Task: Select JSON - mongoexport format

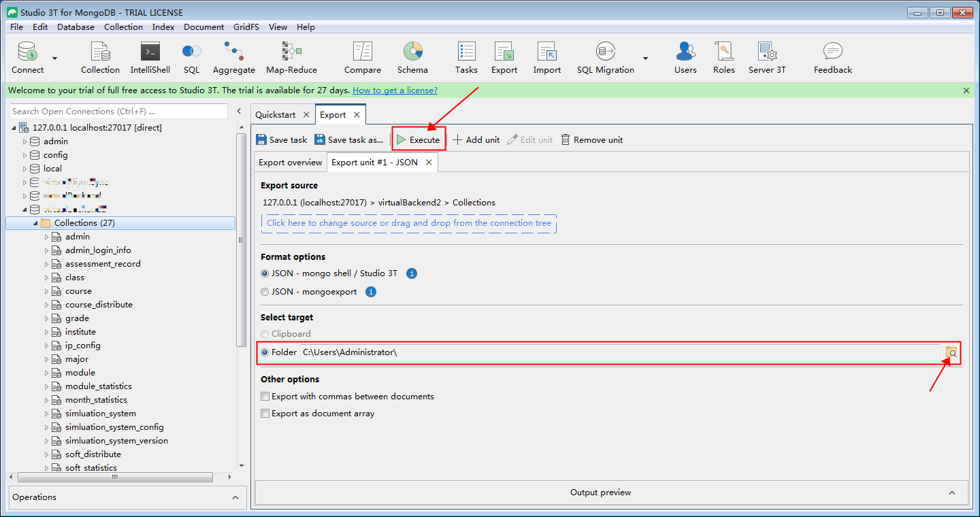Action: [265, 292]
